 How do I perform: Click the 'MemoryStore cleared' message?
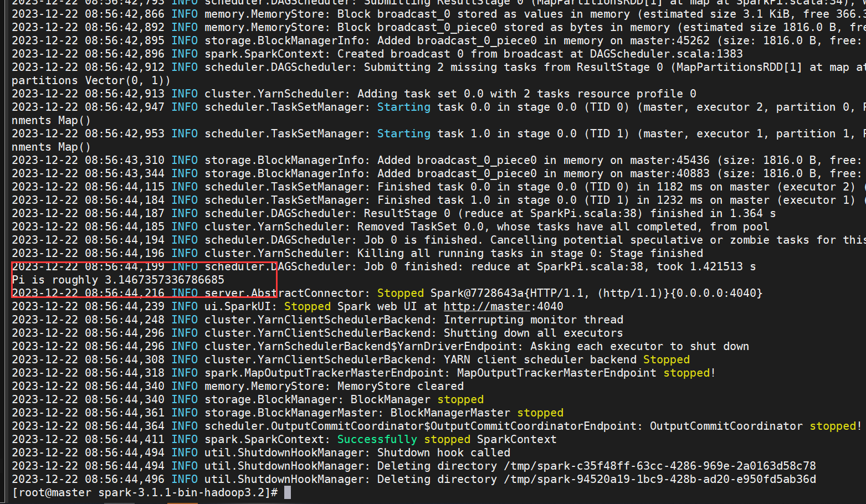click(400, 386)
